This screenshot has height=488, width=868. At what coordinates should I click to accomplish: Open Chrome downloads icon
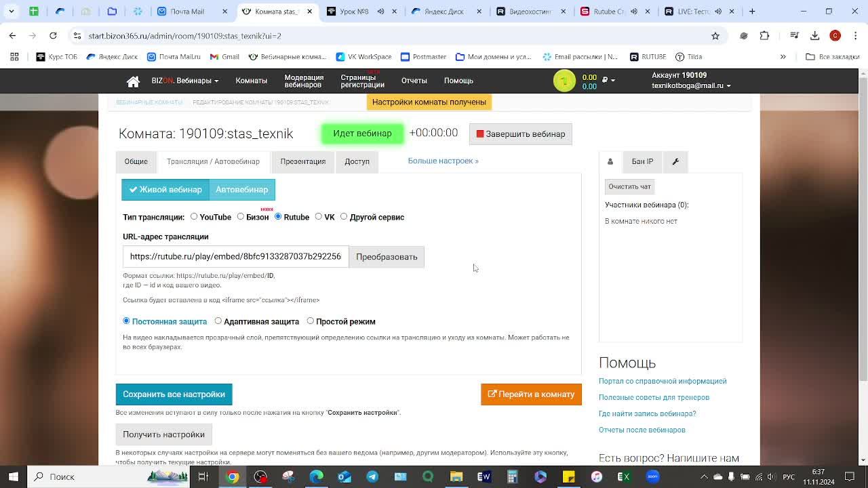click(x=814, y=35)
